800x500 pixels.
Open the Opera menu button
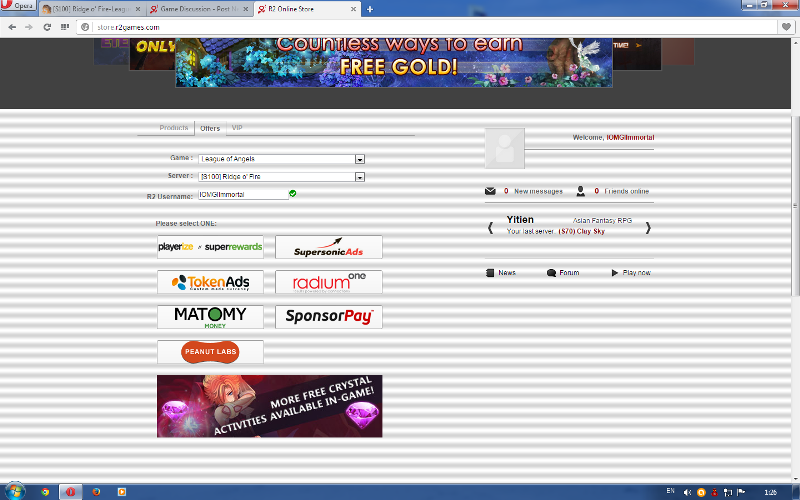tap(19, 8)
